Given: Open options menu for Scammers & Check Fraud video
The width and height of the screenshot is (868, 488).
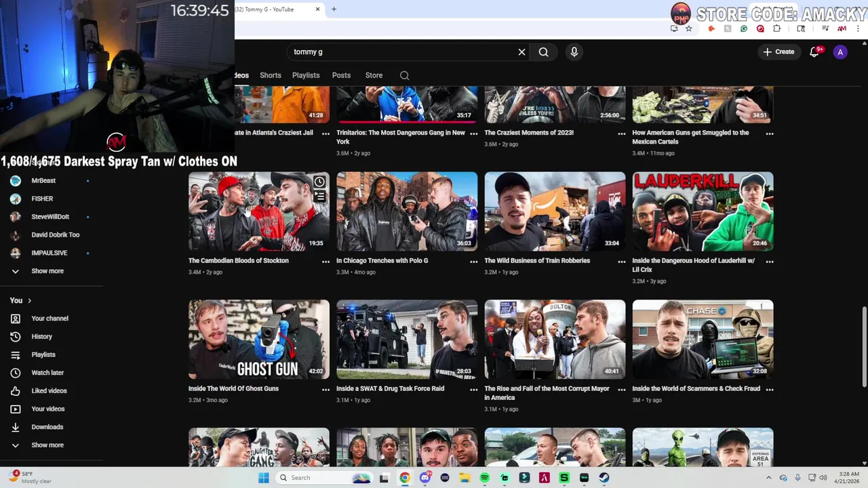Looking at the screenshot, I should click(x=769, y=390).
